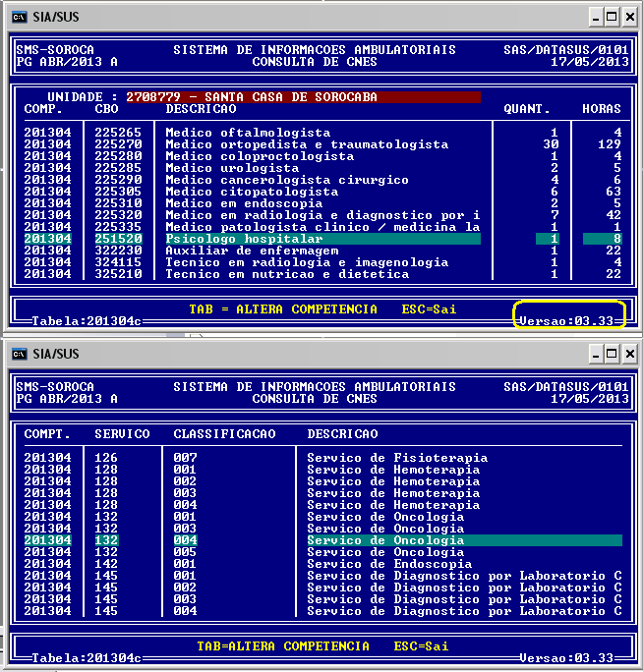Image resolution: width=643 pixels, height=672 pixels.
Task: Click the Santa Casa de Sorocaba unit field
Action: (303, 97)
